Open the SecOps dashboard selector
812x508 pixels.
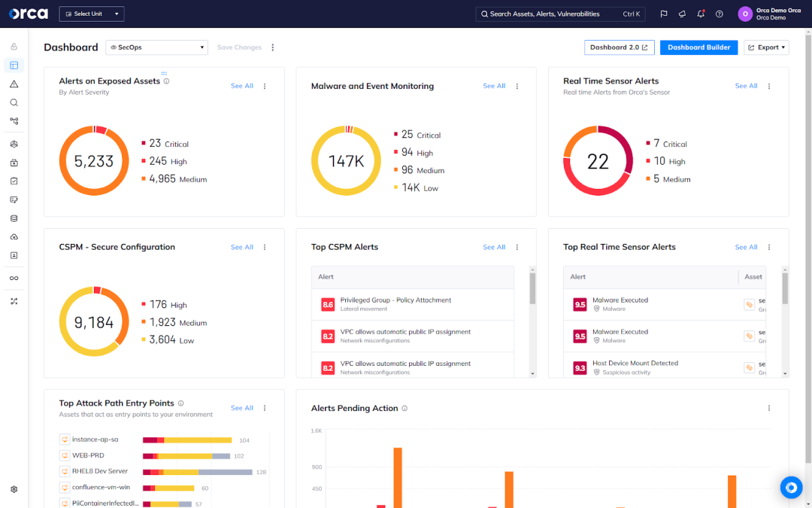click(156, 47)
